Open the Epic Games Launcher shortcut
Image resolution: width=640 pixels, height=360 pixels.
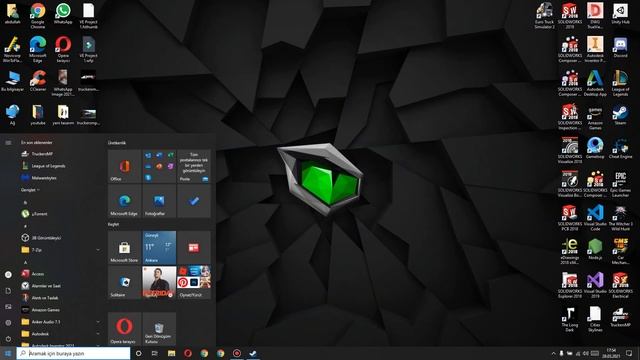(x=620, y=184)
